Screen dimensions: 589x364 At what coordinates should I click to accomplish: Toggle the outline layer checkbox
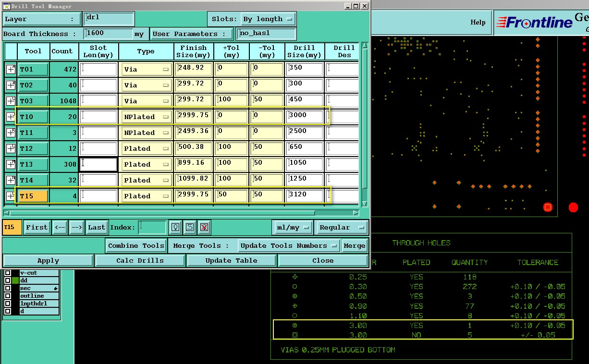8,296
